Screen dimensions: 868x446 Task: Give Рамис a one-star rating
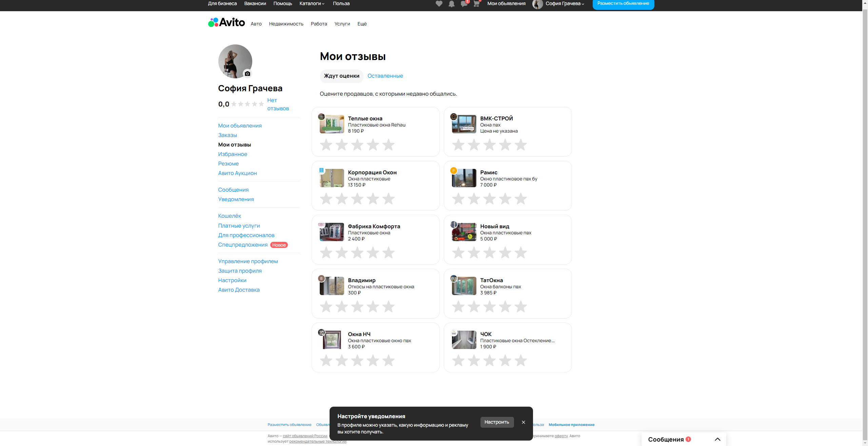[x=458, y=199]
